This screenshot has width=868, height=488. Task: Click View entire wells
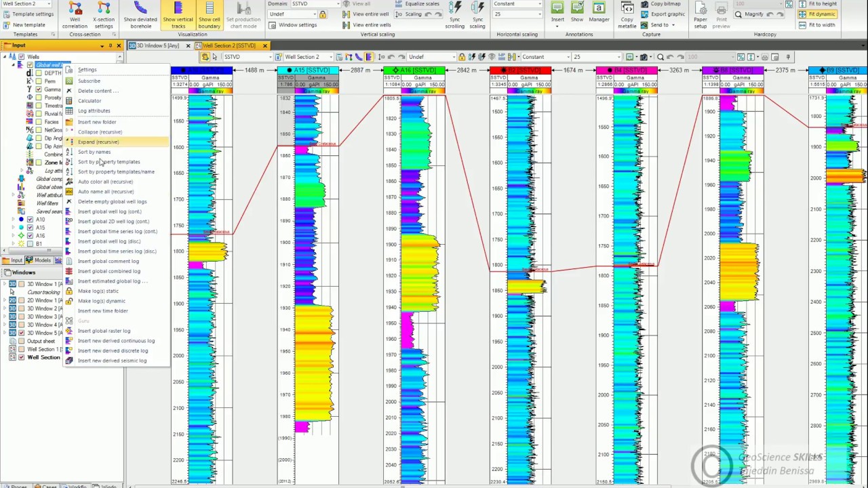pos(367,24)
